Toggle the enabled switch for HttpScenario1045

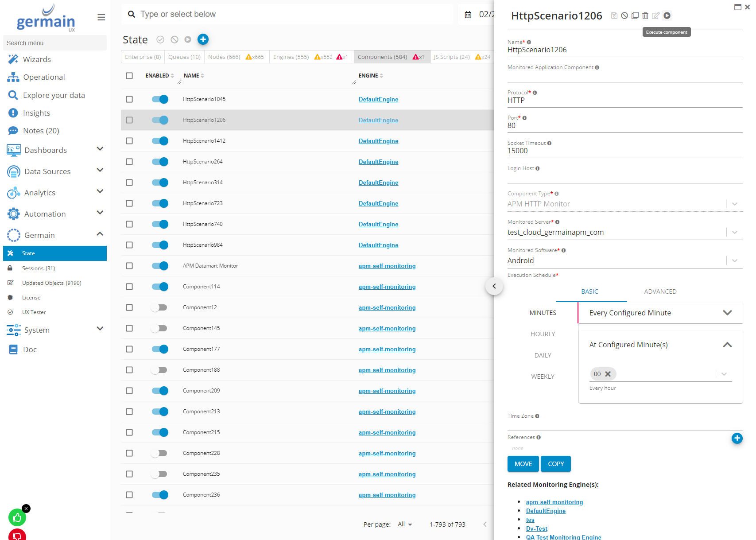point(160,99)
